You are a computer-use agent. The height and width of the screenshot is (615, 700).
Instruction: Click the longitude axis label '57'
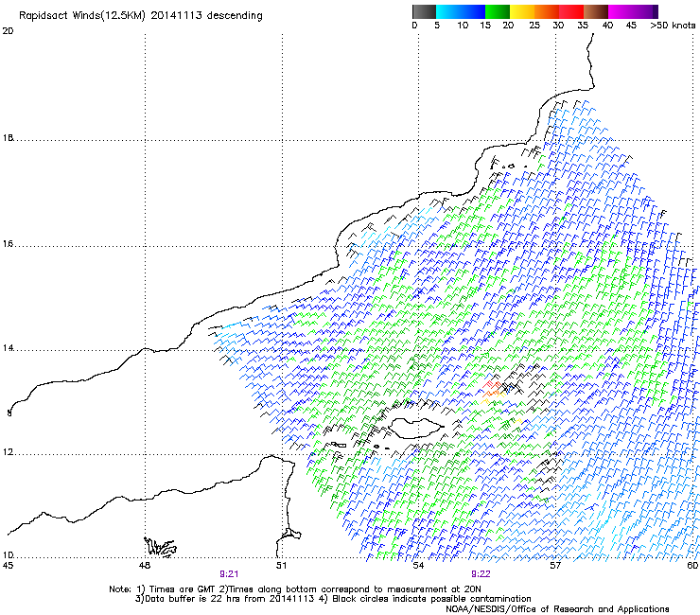(x=555, y=566)
